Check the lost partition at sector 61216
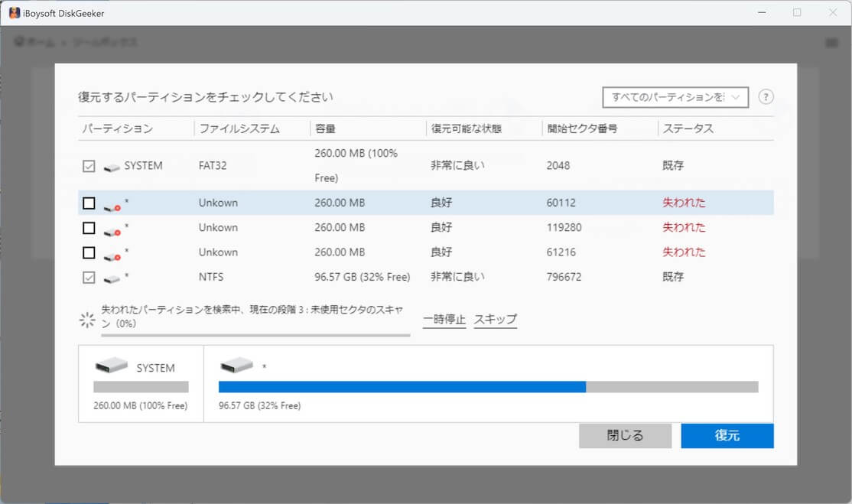 tap(89, 252)
